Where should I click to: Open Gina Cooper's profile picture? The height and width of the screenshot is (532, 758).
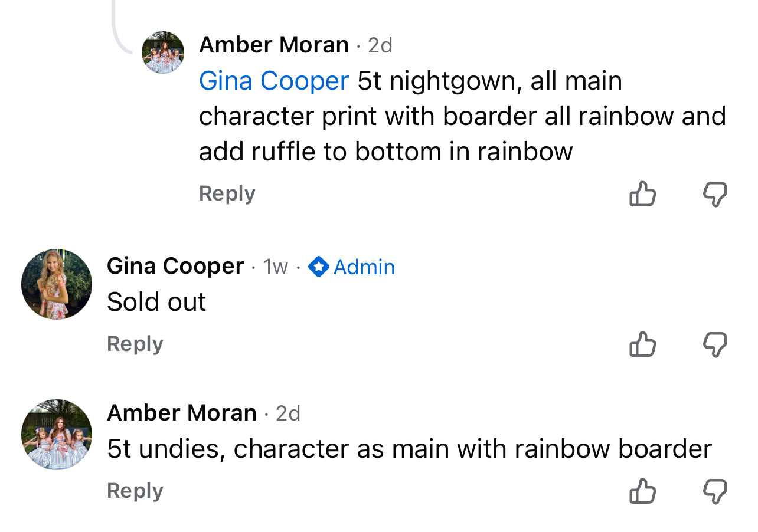coord(57,284)
